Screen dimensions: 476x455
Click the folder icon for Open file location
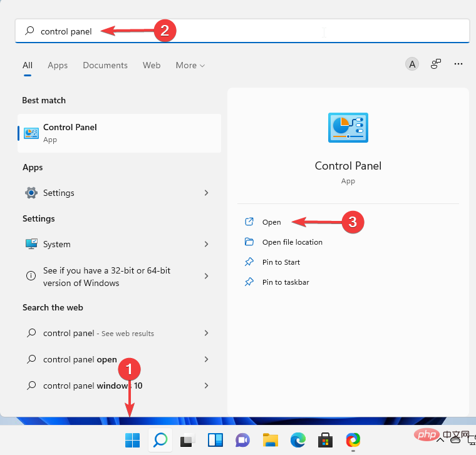click(x=249, y=242)
